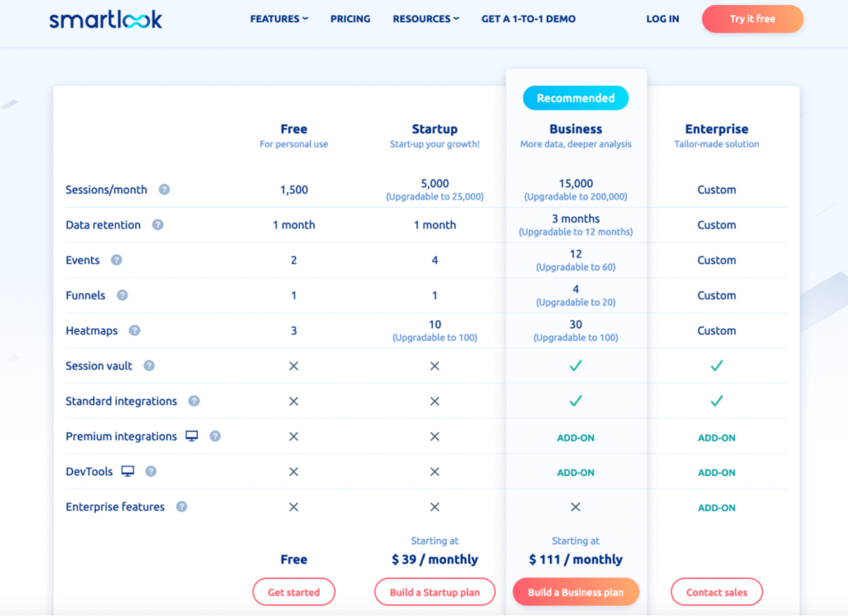Screen dimensions: 848x616
Task: Click the DevTools ADD-ON under Business
Action: tap(576, 473)
